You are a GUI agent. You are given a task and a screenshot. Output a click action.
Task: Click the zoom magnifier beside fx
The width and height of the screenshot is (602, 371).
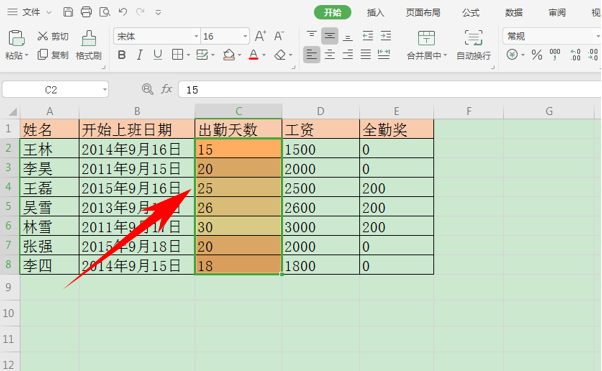147,89
